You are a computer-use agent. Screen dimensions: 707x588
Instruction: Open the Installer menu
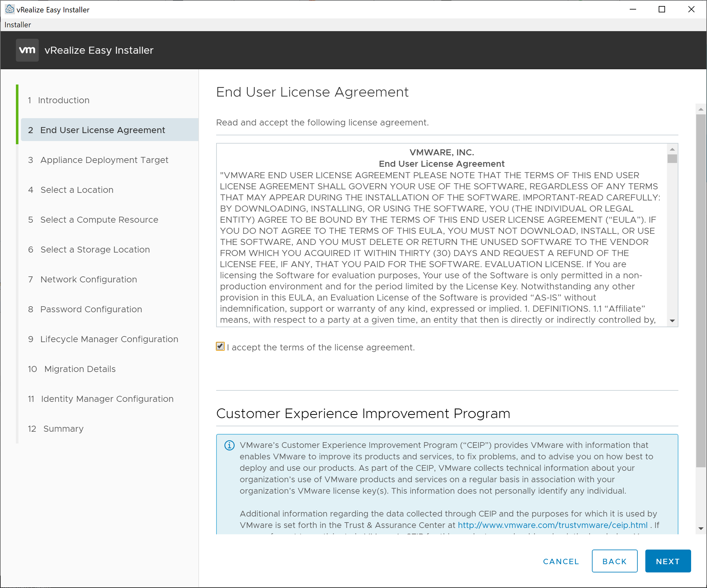coord(17,25)
